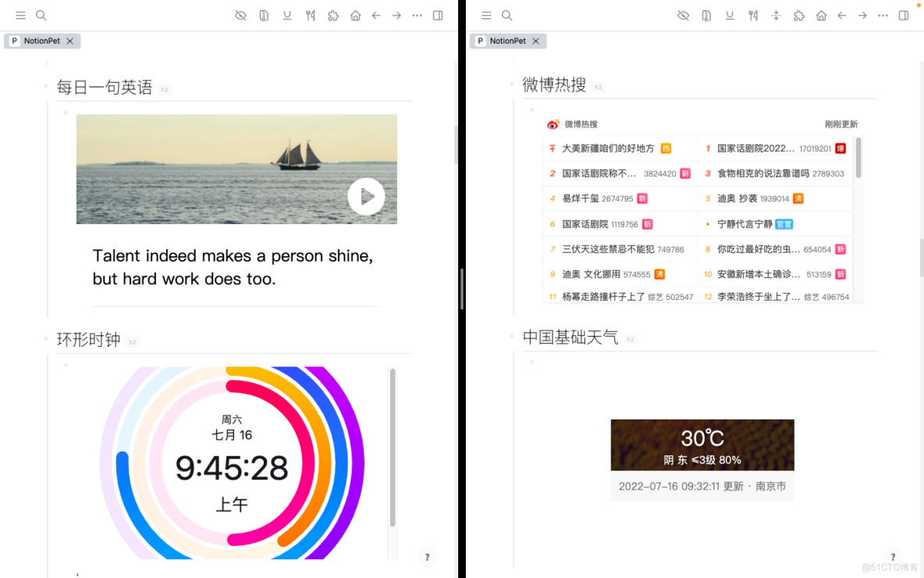924x578 pixels.
Task: Toggle the crossed-eye icon in the 每日一句英语 window
Action: (240, 16)
